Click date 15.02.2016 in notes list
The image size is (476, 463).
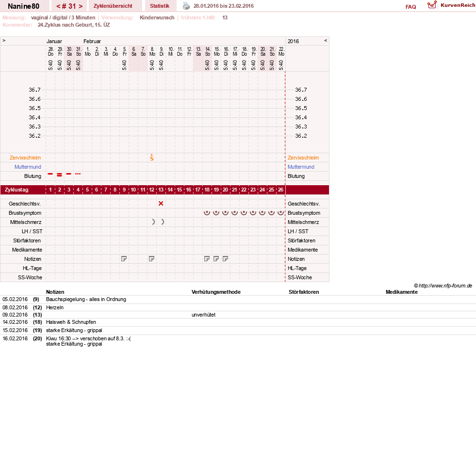click(15, 330)
